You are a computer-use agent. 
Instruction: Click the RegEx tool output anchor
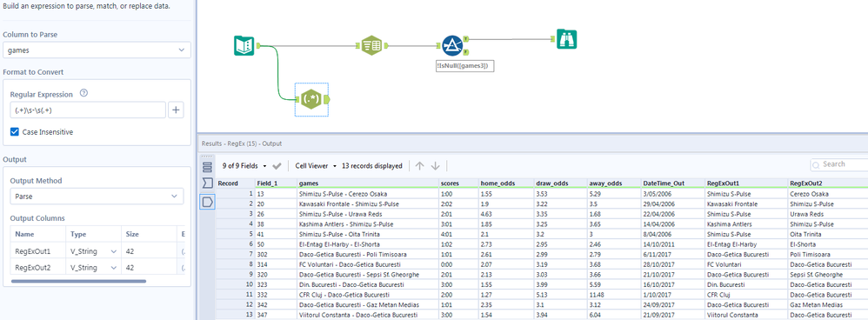(327, 100)
